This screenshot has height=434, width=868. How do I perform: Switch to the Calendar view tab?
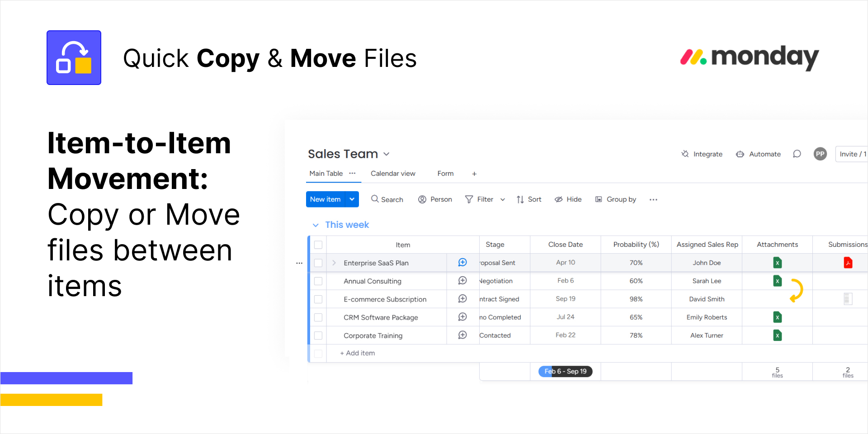coord(393,173)
